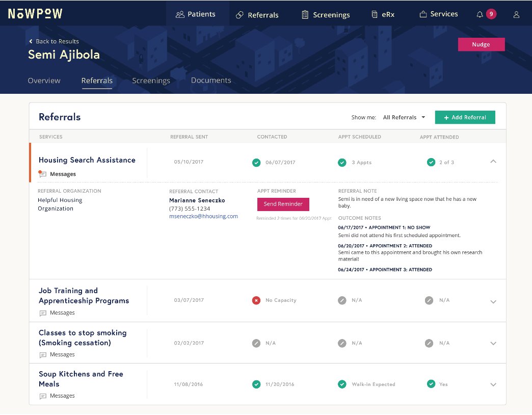Click Job Training and Apprenticeship Programs title

(84, 296)
